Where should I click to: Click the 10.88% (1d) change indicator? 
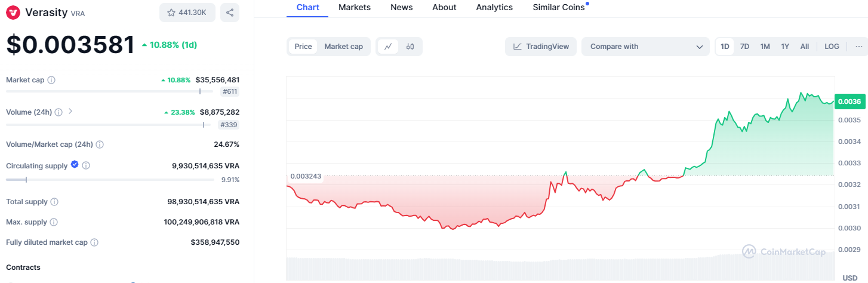pyautogui.click(x=170, y=45)
